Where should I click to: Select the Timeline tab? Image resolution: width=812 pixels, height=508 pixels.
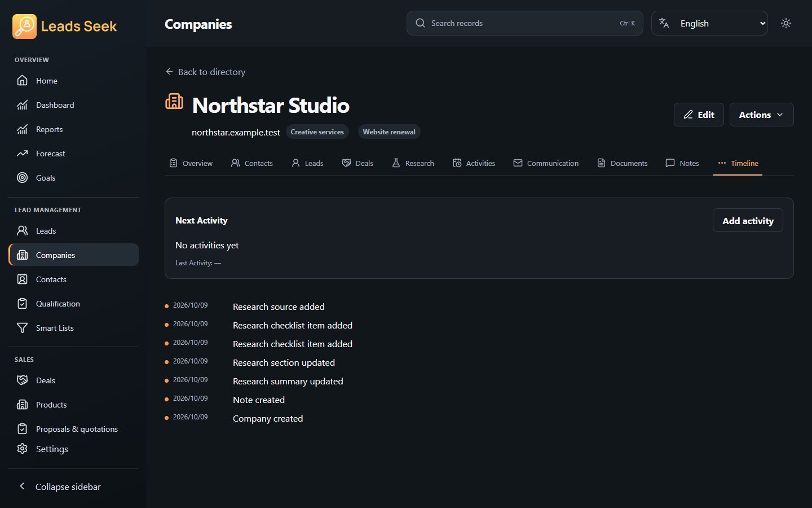coord(738,163)
